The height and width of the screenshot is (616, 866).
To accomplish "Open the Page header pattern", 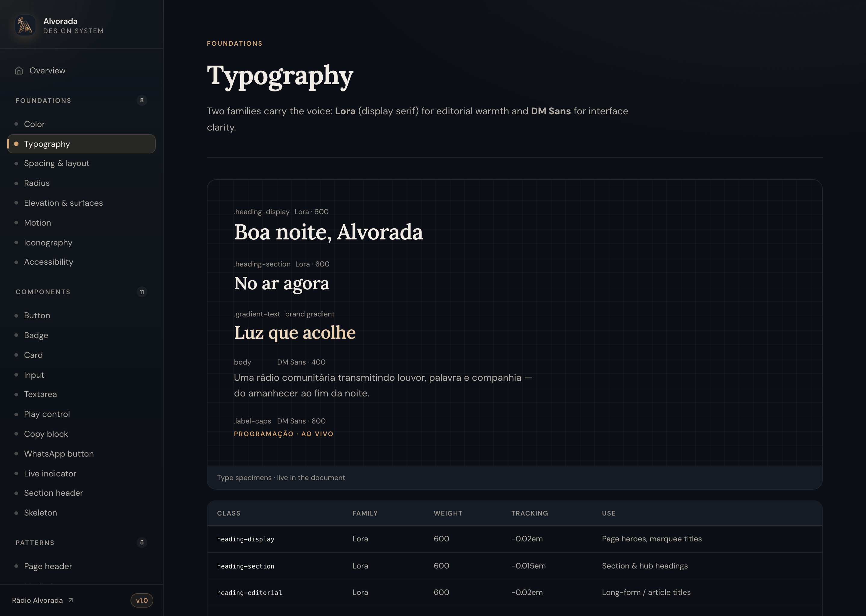I will click(81, 566).
